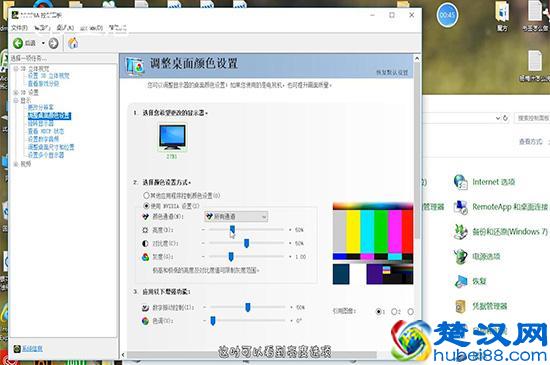Click the contrast half-circle icon
Image resolution: width=550 pixels, height=365 pixels.
coord(145,243)
